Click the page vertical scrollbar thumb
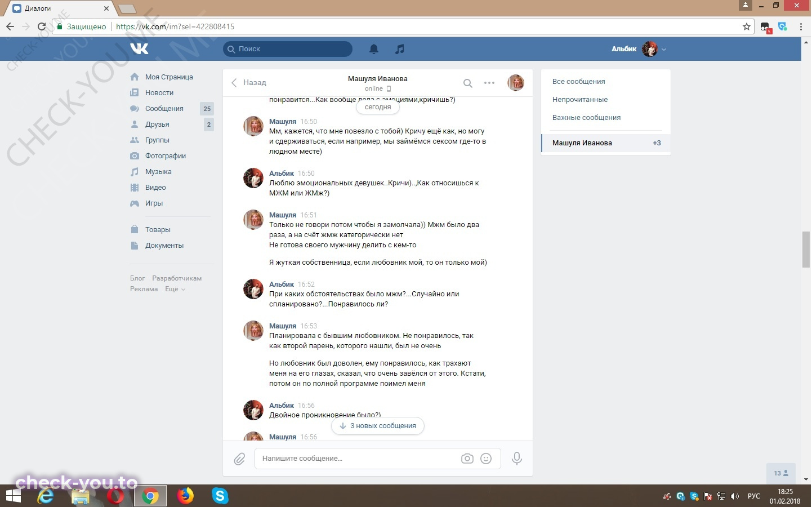The width and height of the screenshot is (812, 507). pos(806,250)
